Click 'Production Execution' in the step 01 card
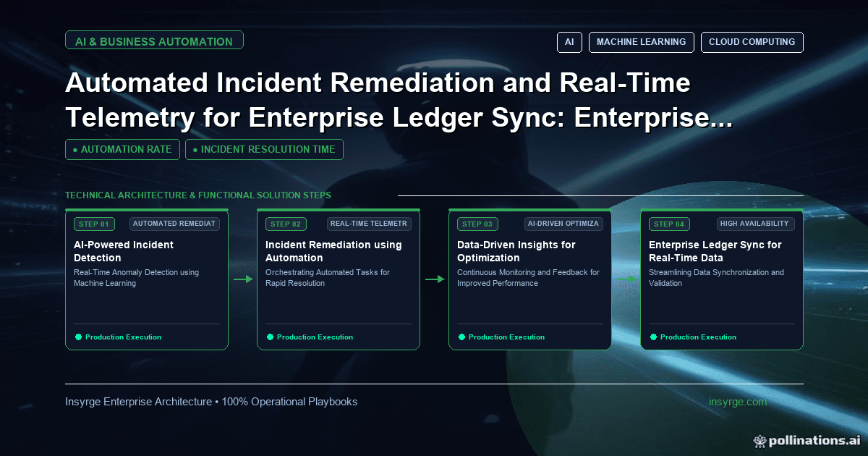The image size is (868, 456). tap(123, 337)
